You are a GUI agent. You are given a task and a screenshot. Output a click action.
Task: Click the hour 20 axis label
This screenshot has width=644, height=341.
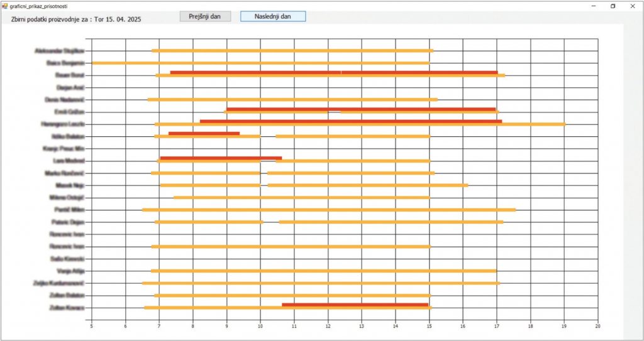[597, 325]
